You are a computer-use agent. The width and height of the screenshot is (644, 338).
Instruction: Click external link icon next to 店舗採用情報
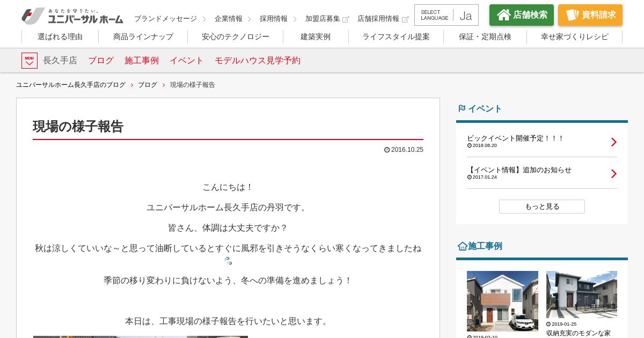(405, 19)
